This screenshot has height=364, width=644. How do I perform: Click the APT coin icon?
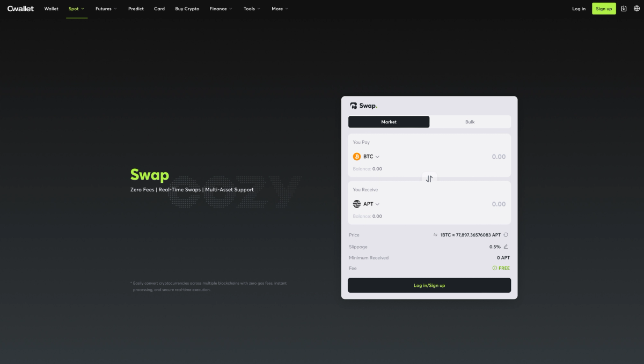(357, 204)
